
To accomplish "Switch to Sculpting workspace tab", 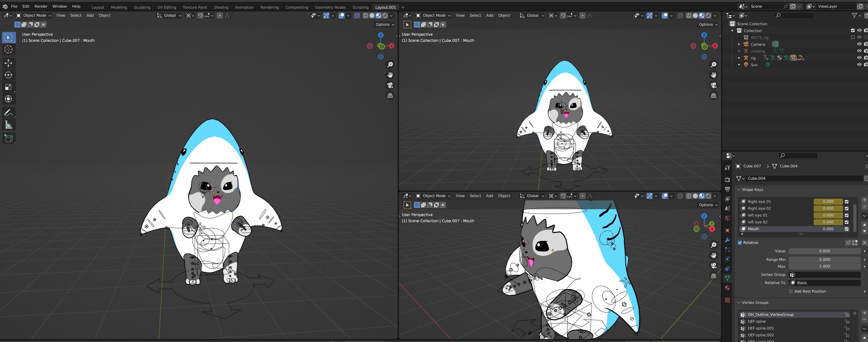I will click(x=142, y=7).
